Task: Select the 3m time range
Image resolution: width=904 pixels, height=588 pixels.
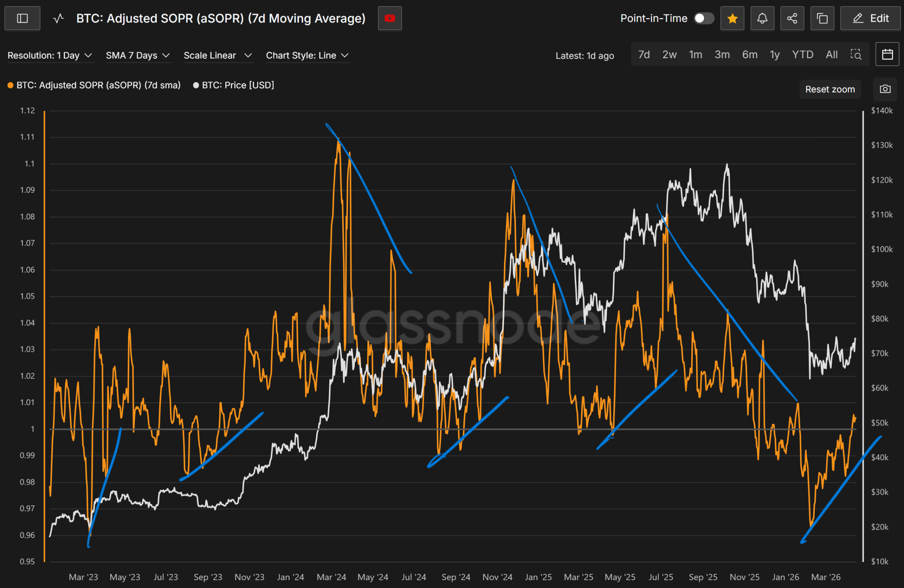Action: (x=722, y=55)
